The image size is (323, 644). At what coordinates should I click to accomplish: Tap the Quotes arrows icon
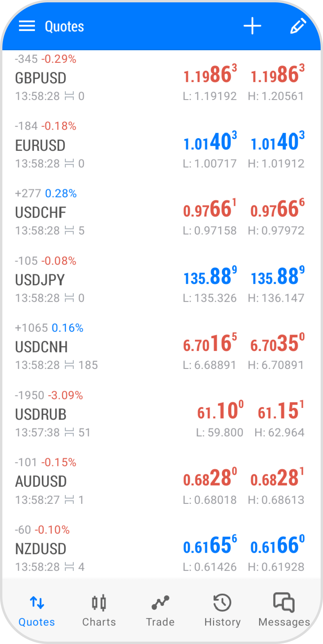37,603
